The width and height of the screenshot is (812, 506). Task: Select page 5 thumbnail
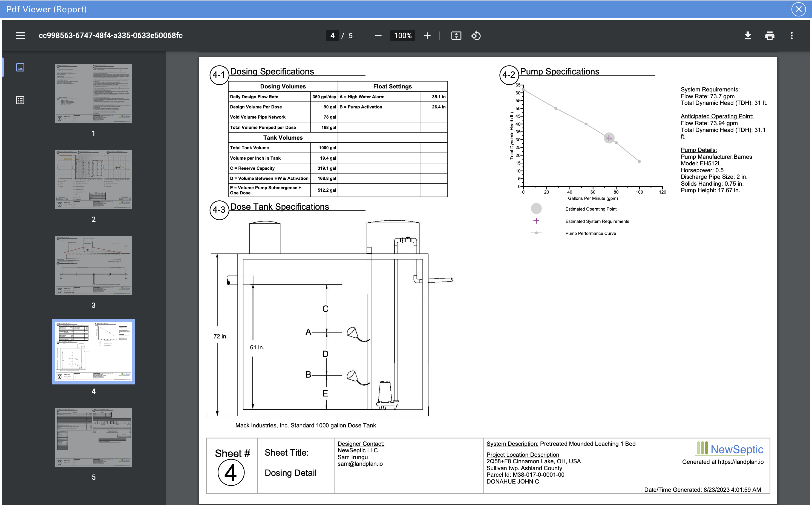pyautogui.click(x=93, y=437)
